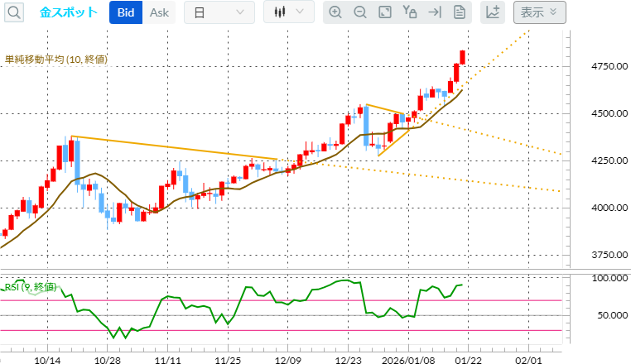631x364 pixels.
Task: Click the 02/01 date axis label
Action: tap(528, 360)
